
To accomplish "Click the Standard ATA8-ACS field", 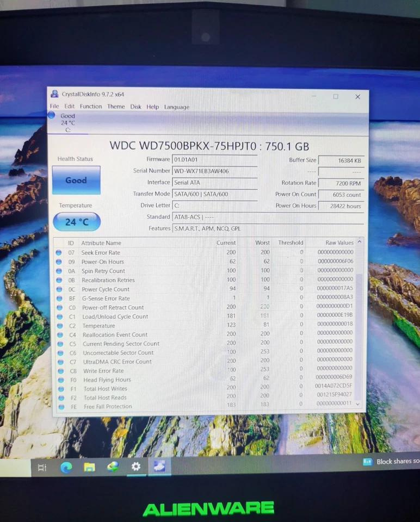I will coord(268,217).
